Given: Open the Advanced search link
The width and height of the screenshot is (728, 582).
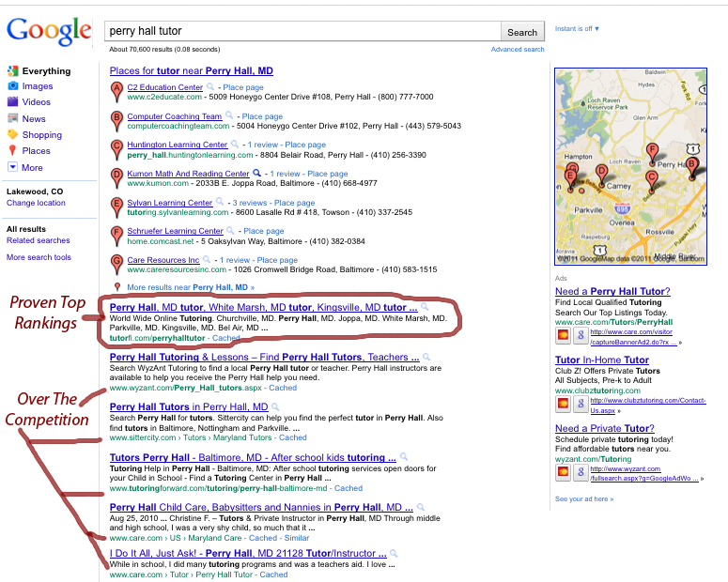Looking at the screenshot, I should 517,49.
